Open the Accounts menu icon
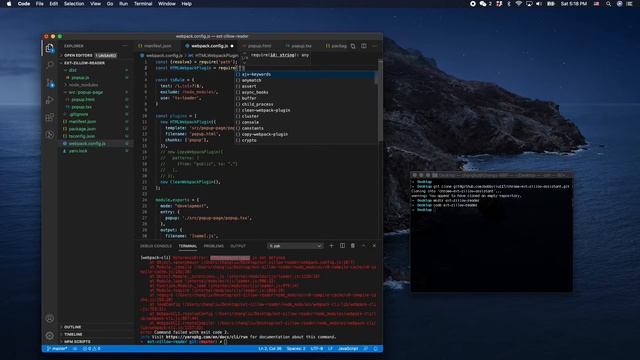The image size is (640, 360). (x=50, y=318)
